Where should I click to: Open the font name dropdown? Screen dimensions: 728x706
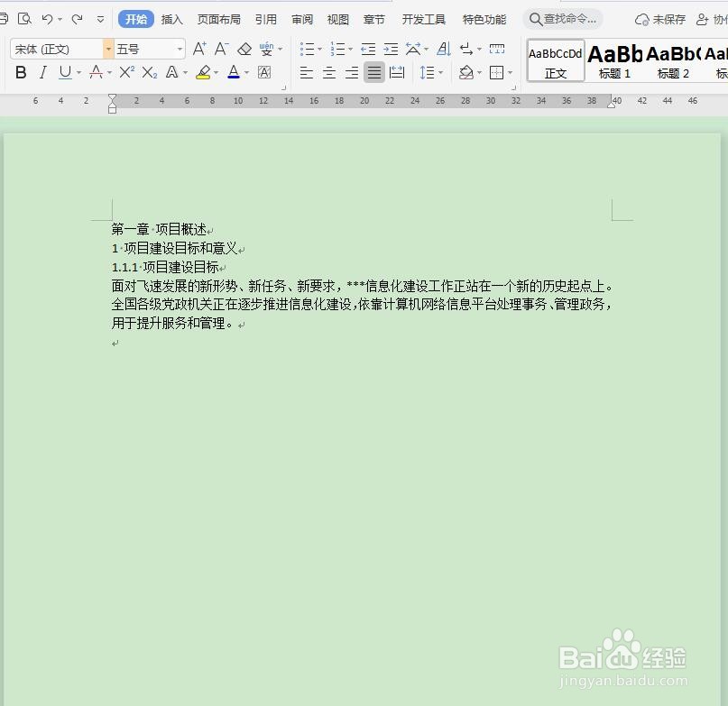coord(107,49)
